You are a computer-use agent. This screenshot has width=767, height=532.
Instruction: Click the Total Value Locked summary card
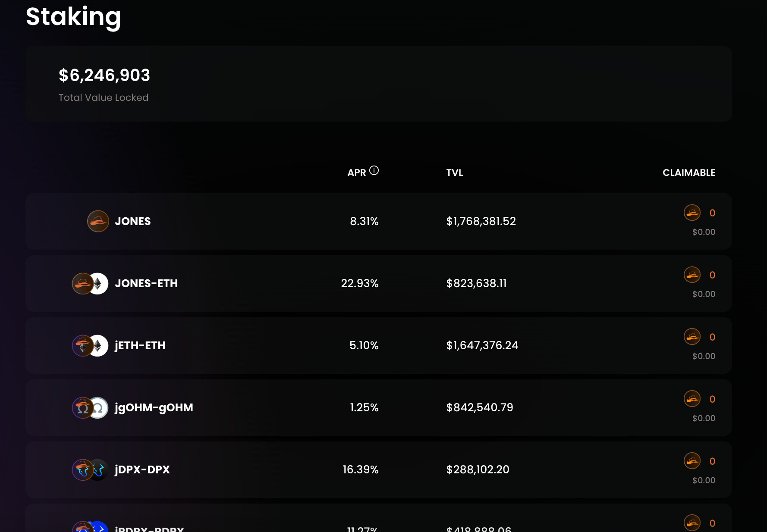point(379,84)
